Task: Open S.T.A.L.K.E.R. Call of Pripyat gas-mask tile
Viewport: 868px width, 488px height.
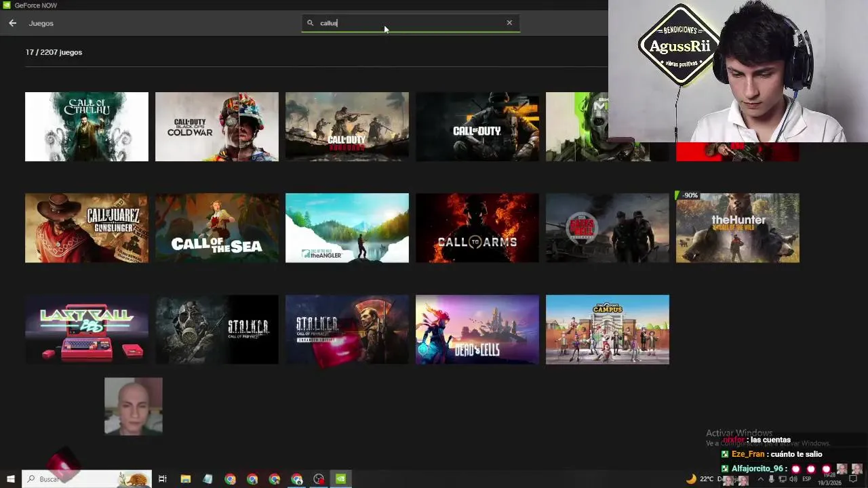Action: pyautogui.click(x=217, y=329)
